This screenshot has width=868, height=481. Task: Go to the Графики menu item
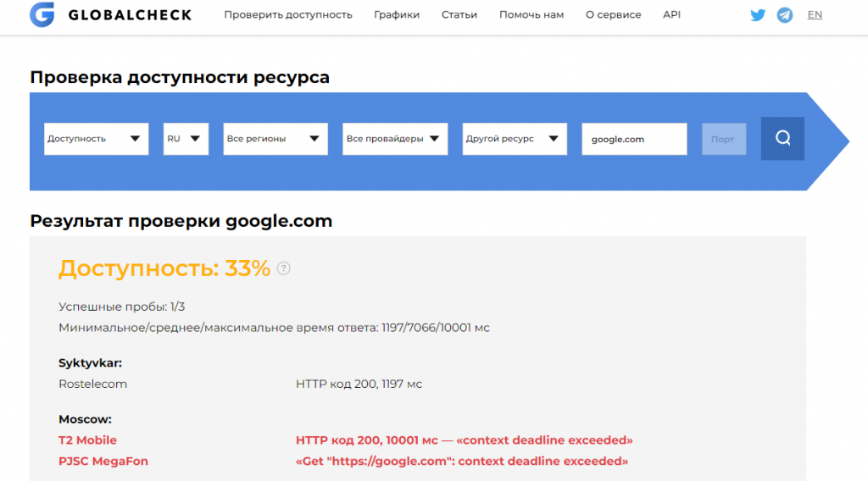[x=397, y=15]
